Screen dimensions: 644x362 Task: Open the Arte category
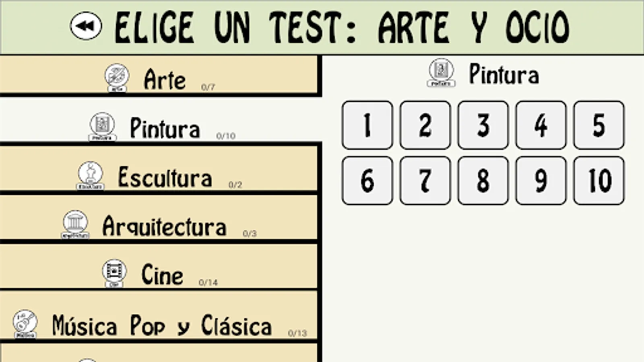(x=159, y=75)
